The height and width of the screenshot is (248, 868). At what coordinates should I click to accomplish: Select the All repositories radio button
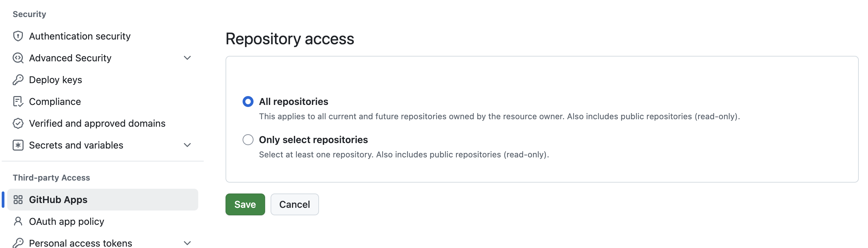(248, 102)
